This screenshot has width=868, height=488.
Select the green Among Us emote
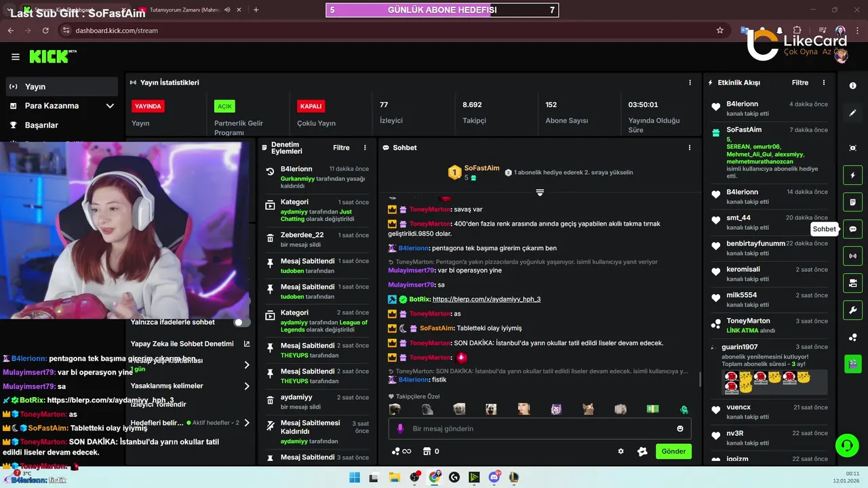(x=684, y=409)
